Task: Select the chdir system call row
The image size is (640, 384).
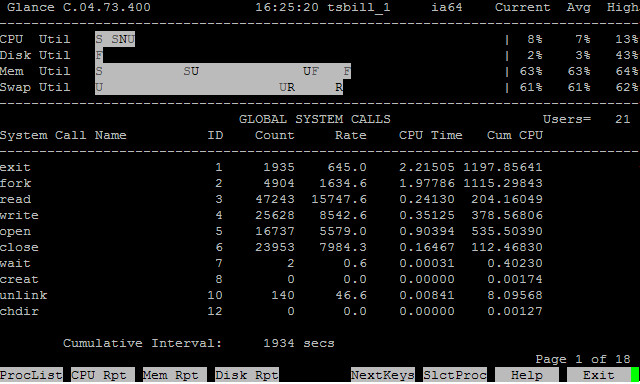Action: 271,311
